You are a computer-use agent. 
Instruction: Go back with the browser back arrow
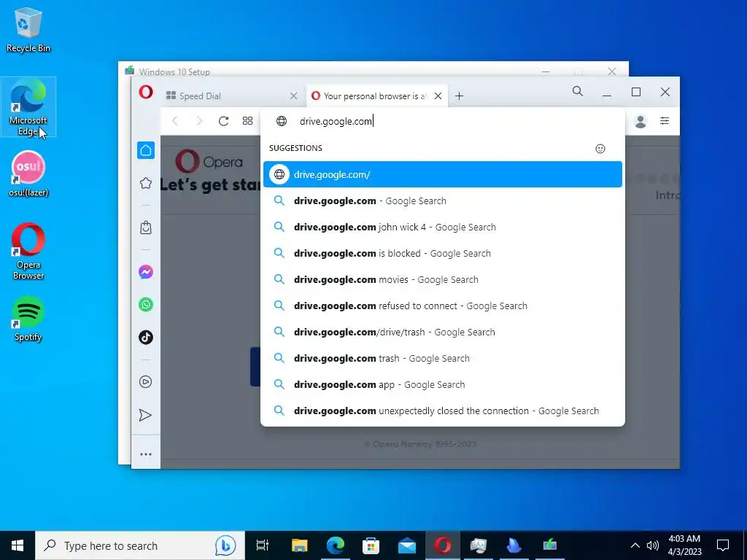[175, 121]
